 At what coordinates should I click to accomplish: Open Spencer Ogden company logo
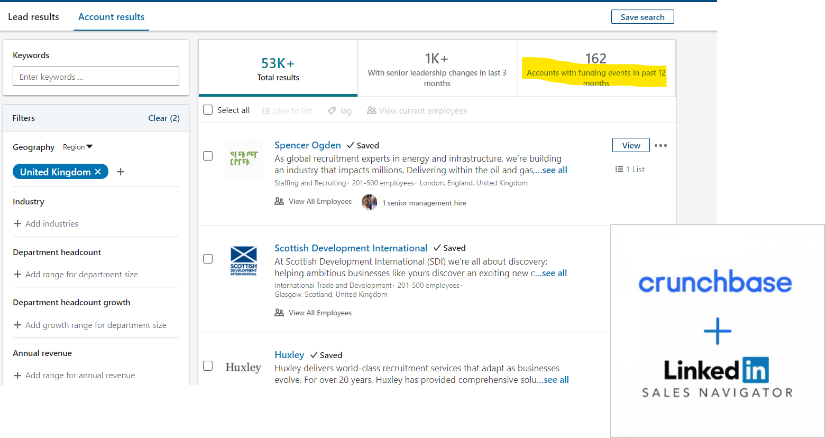244,158
